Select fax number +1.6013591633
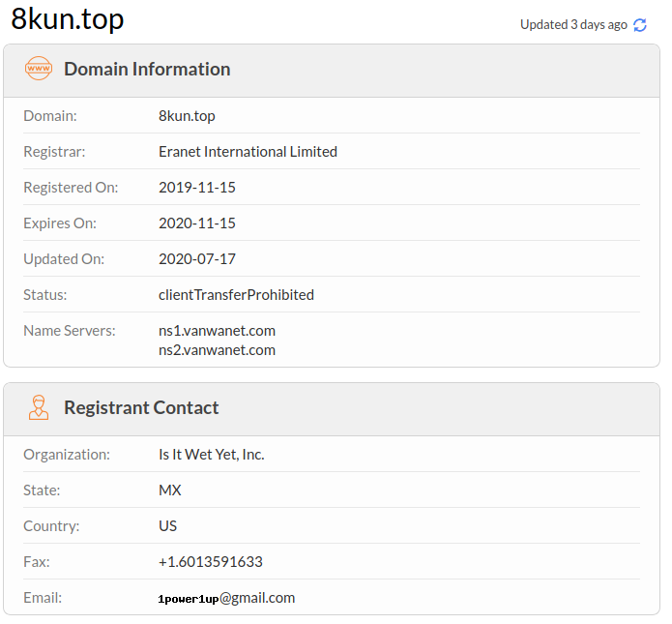 point(211,562)
